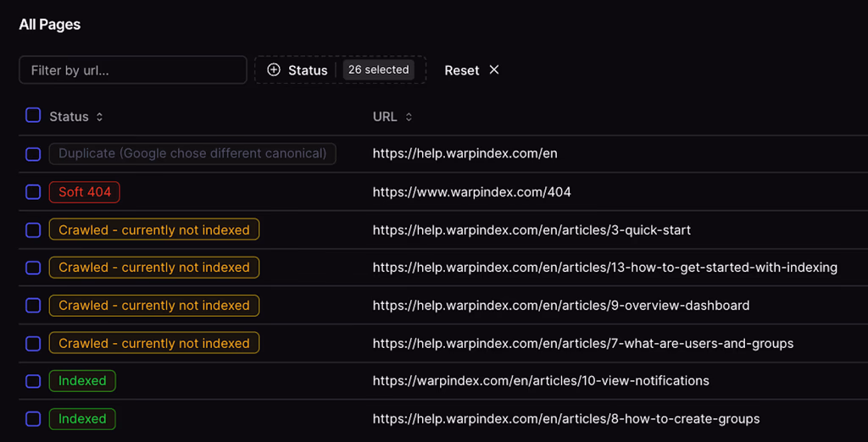
Task: Select checkbox for 9-overview-dashboard row
Action: 33,306
